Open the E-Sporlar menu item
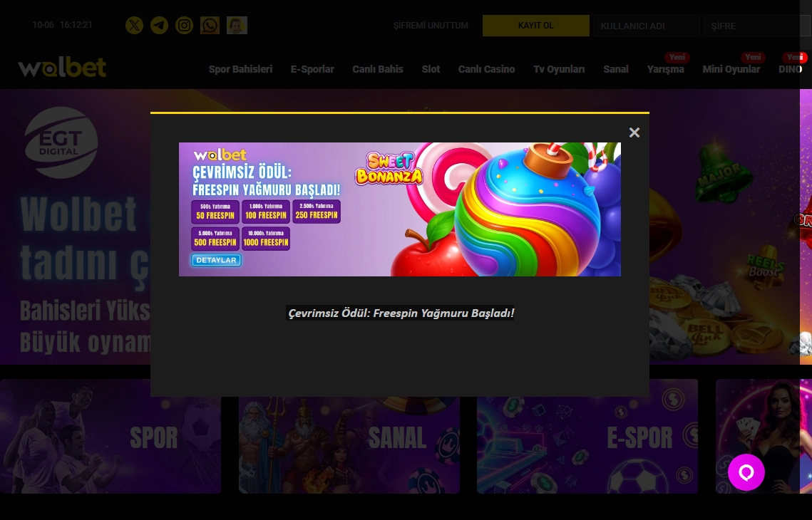This screenshot has width=812, height=520. coord(312,69)
